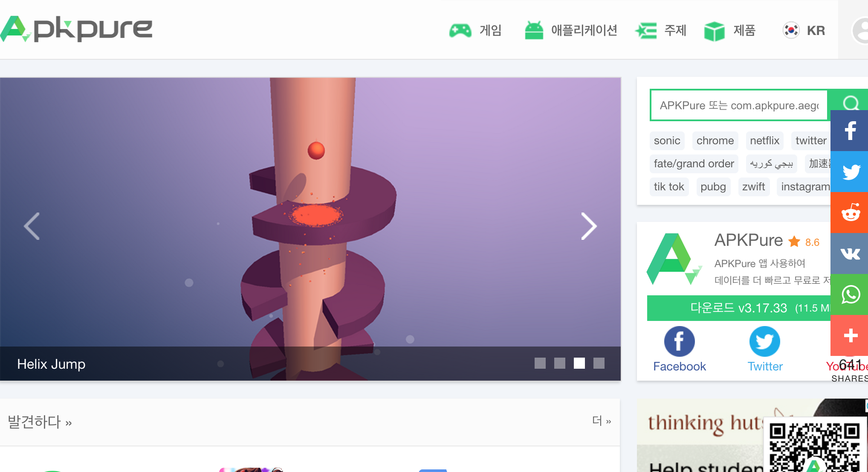
Task: Go to next carousel slide arrow
Action: pos(589,226)
